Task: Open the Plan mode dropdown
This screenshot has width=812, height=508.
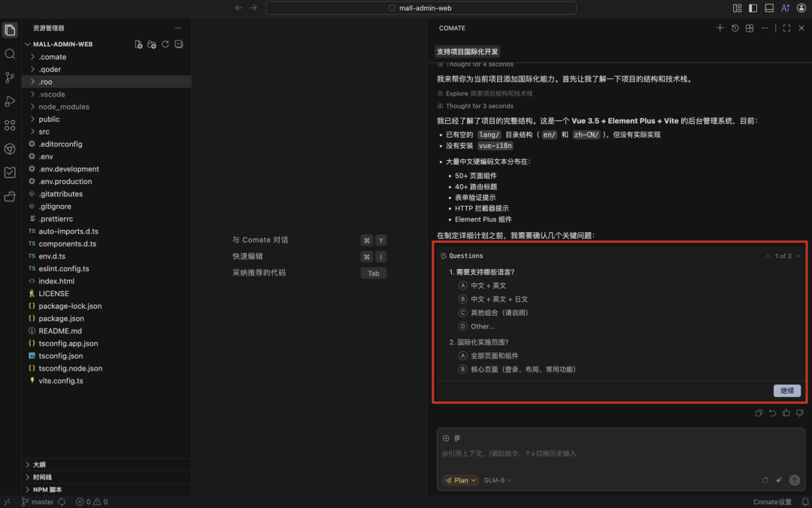Action: pos(460,480)
